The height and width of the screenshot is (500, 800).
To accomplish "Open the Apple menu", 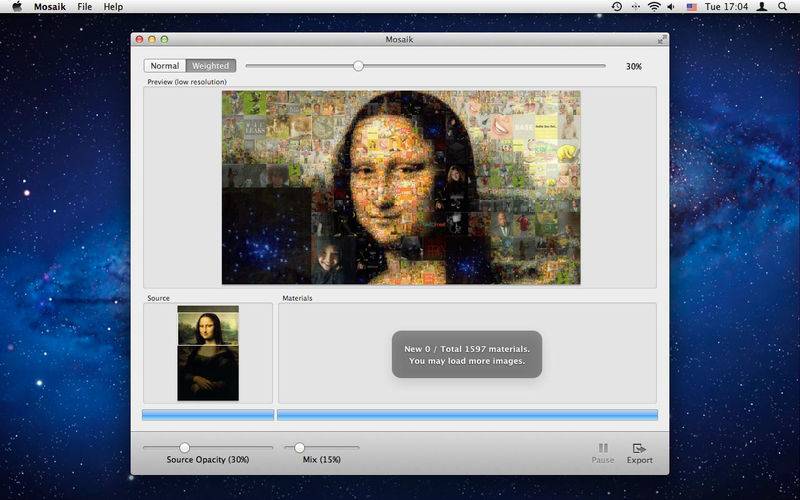I will [x=16, y=7].
